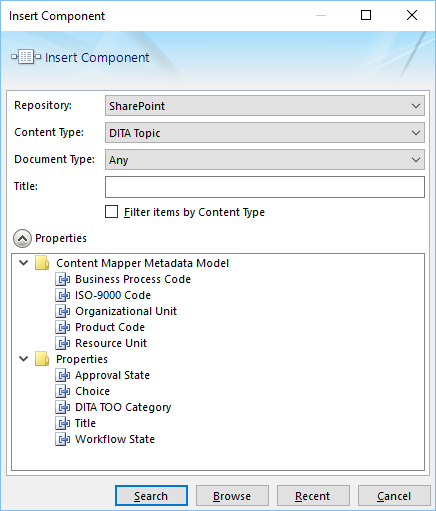Viewport: 436px width, 511px height.
Task: Click the Browse button
Action: [232, 496]
